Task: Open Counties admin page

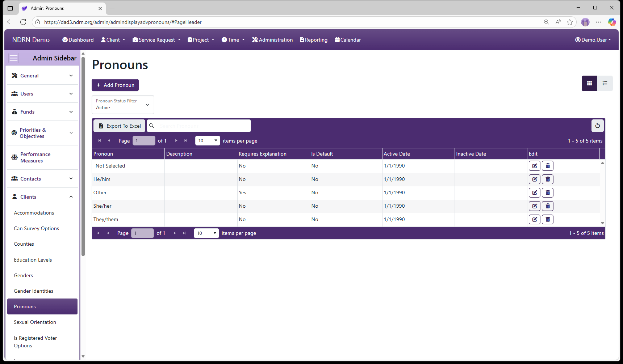Action: tap(24, 244)
